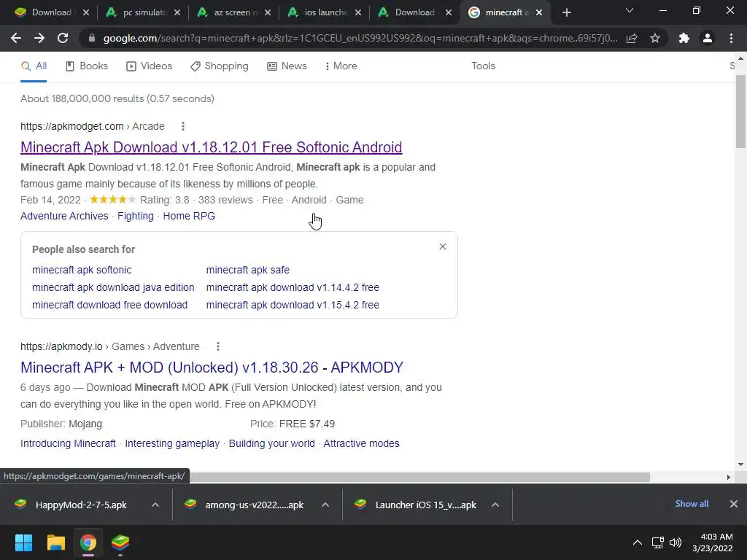Close the pc simulator tab
The image size is (747, 560).
(x=177, y=13)
